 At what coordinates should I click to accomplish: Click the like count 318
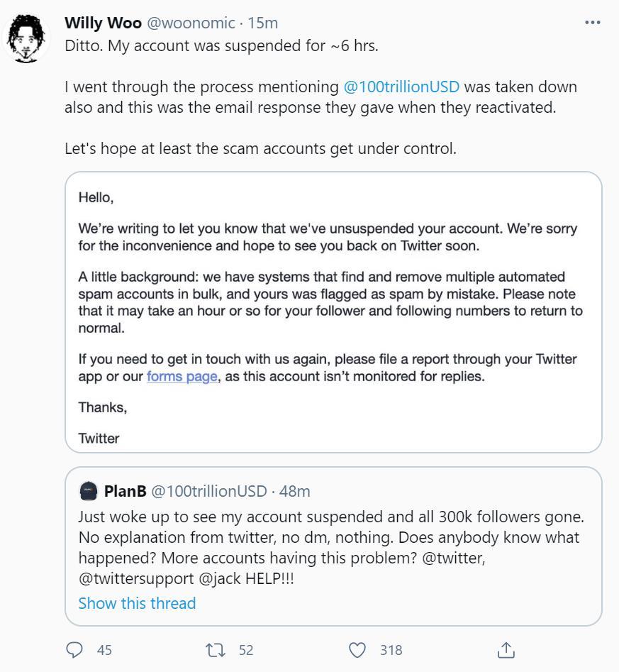pyautogui.click(x=391, y=649)
